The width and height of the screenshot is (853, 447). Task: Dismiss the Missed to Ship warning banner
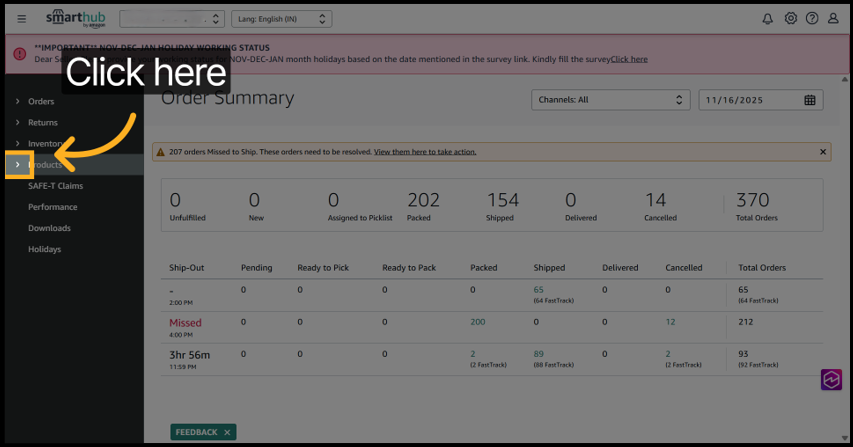[823, 152]
